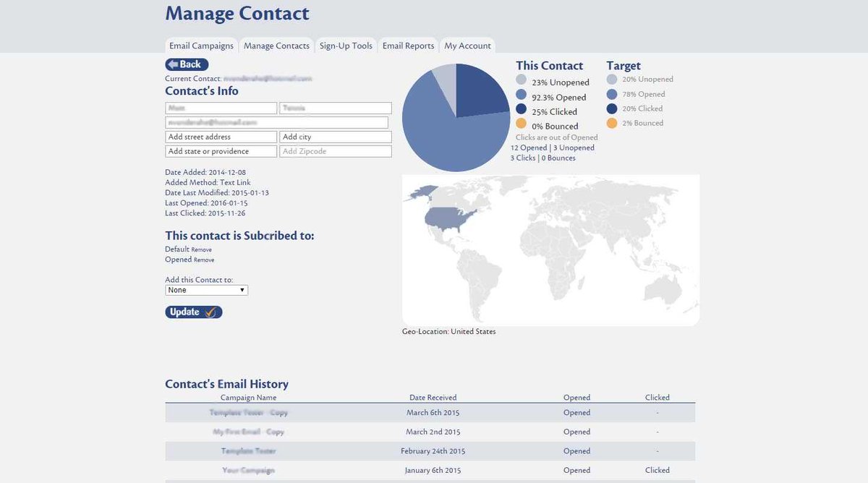Viewport: 868px width, 483px height.
Task: Click the This Contact 92.3% Opened swatch
Action: pos(522,95)
